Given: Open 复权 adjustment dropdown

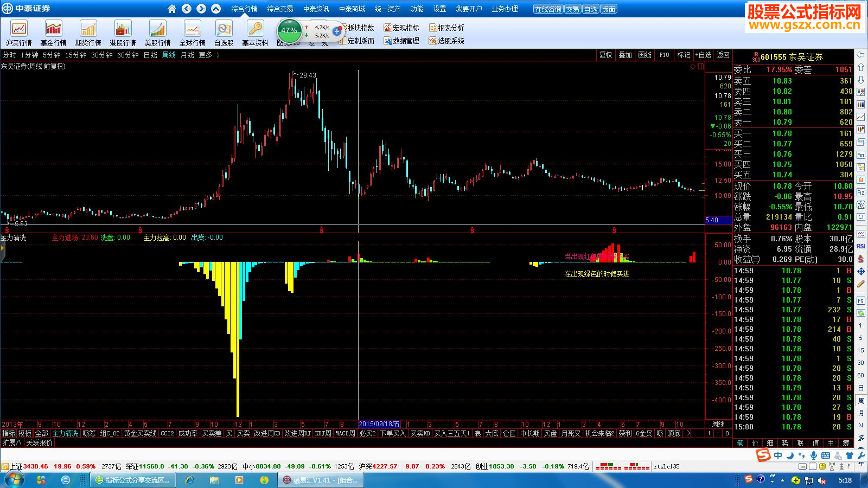Looking at the screenshot, I should (605, 55).
